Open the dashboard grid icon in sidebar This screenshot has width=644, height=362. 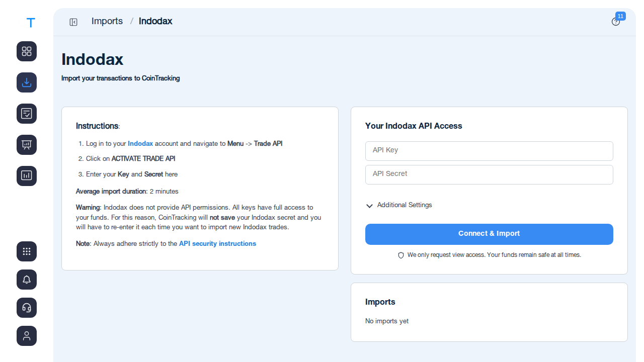(27, 51)
